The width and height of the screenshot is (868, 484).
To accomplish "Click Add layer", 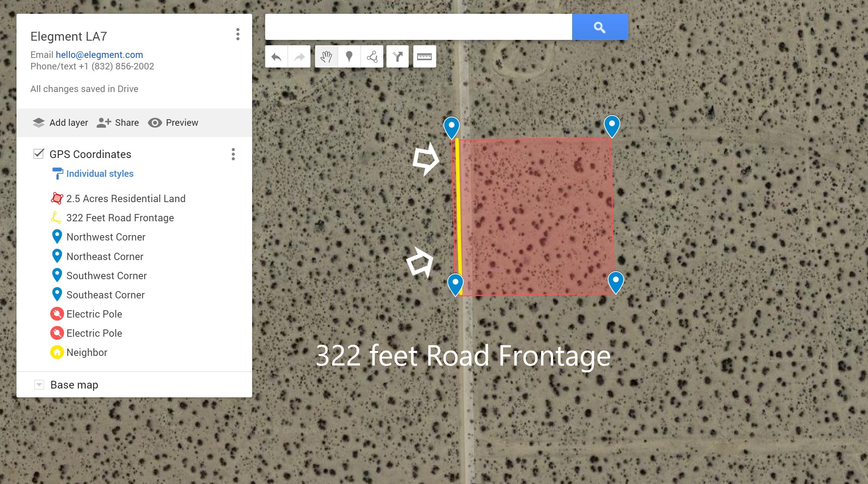I will click(61, 123).
